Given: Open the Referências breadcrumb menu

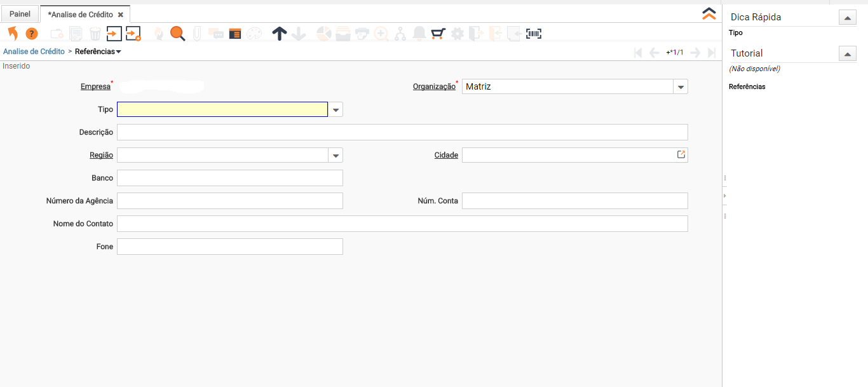Looking at the screenshot, I should [98, 51].
